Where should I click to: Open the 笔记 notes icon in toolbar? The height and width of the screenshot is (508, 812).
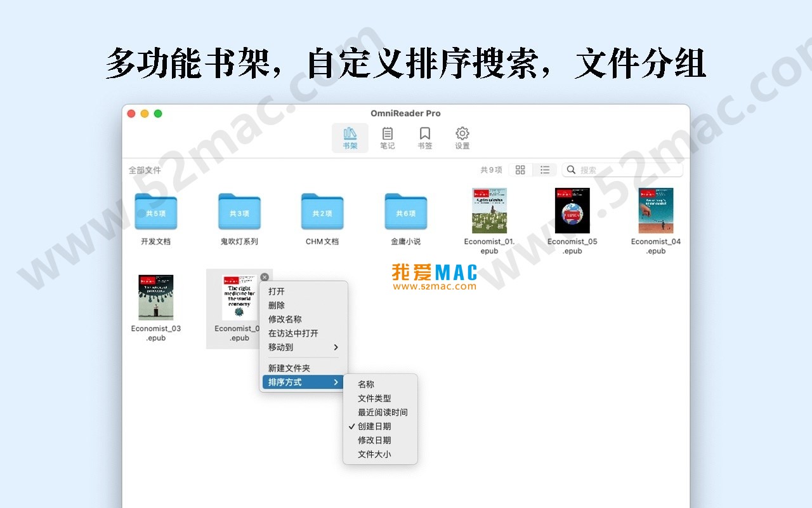pos(387,137)
